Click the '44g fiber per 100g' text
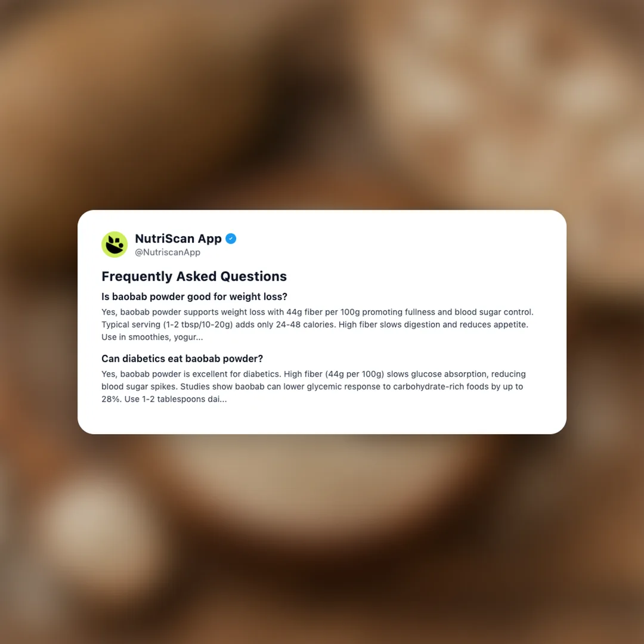Image resolution: width=644 pixels, height=644 pixels. [323, 312]
